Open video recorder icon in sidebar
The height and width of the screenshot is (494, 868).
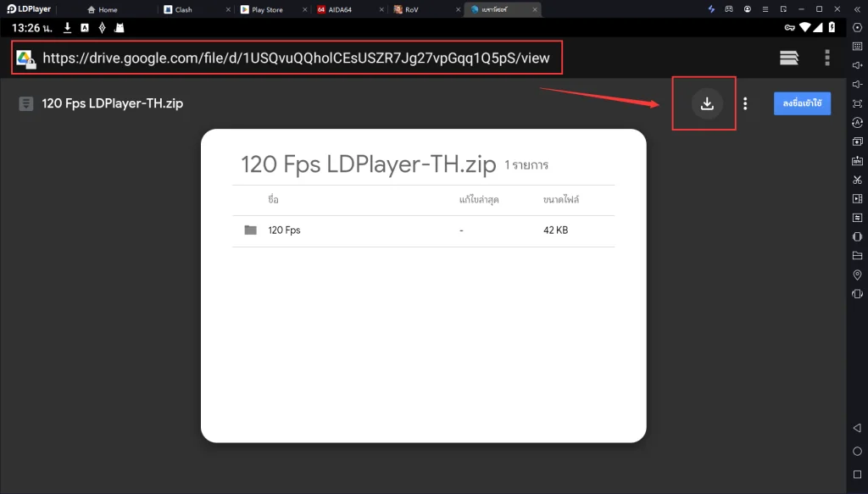coord(858,198)
